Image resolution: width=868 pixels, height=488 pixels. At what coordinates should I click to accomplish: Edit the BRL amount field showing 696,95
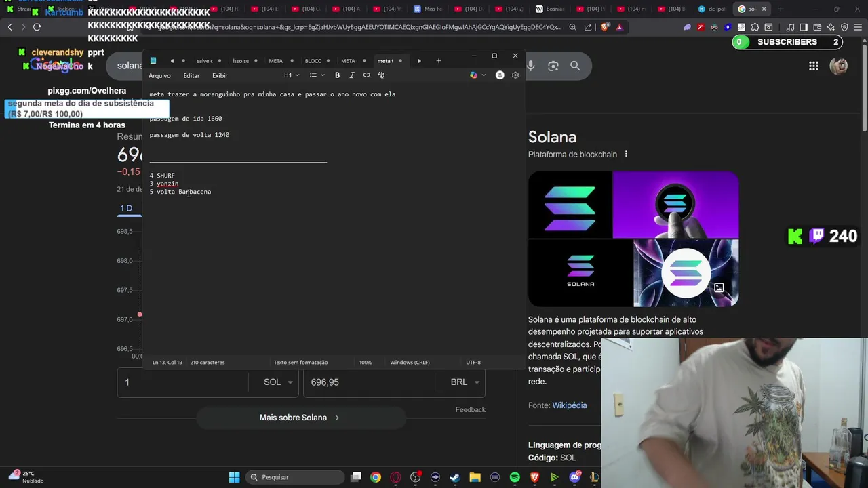(x=369, y=382)
